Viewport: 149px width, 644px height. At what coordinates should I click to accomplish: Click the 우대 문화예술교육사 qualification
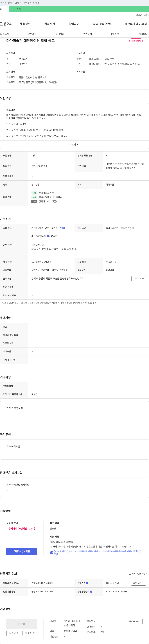point(43,193)
